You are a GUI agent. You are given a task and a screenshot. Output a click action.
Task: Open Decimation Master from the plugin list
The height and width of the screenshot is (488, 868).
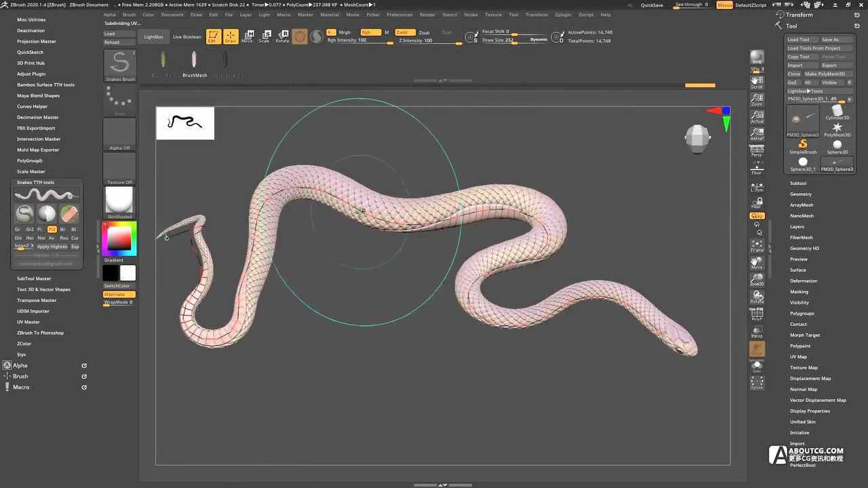click(39, 117)
